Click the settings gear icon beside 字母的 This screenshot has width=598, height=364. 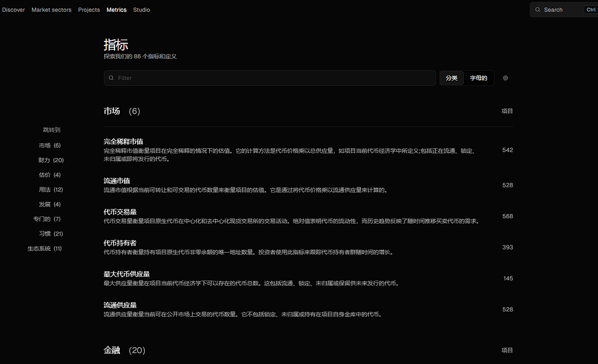pyautogui.click(x=505, y=78)
